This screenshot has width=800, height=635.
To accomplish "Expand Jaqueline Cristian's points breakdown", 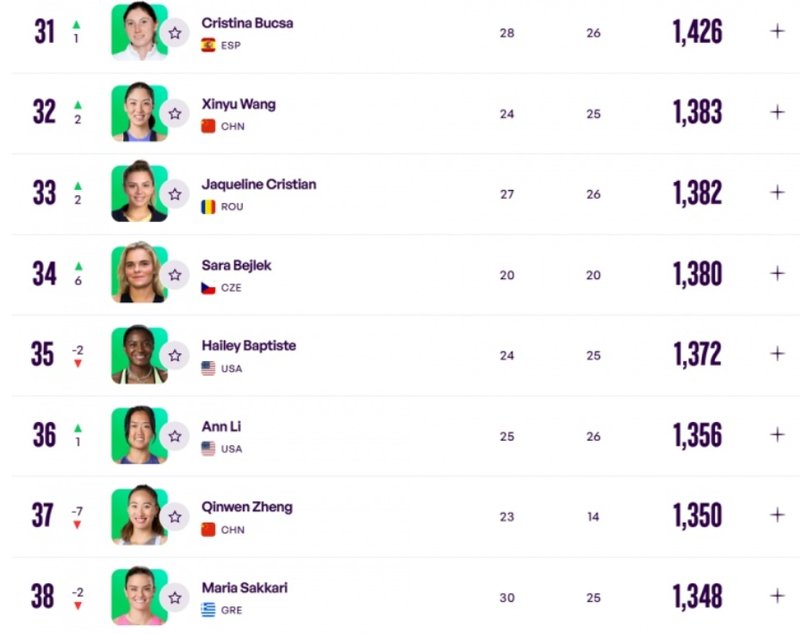I will (777, 192).
